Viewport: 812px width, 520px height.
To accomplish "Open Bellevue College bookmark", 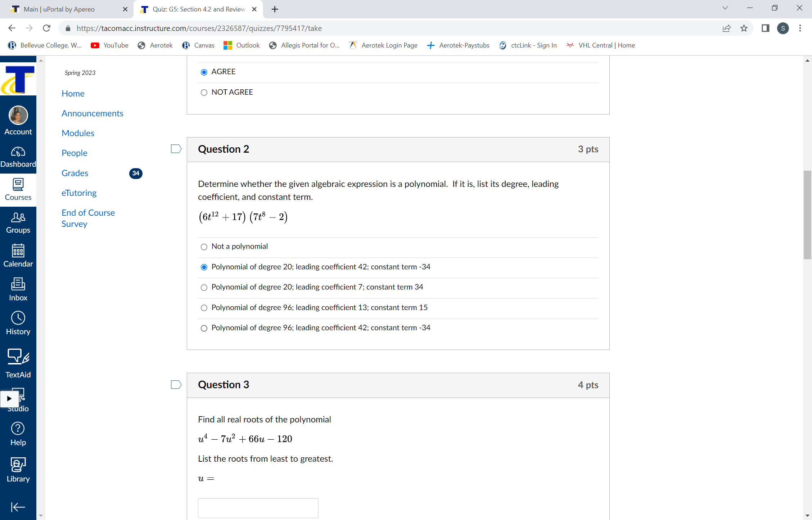I will pyautogui.click(x=45, y=45).
